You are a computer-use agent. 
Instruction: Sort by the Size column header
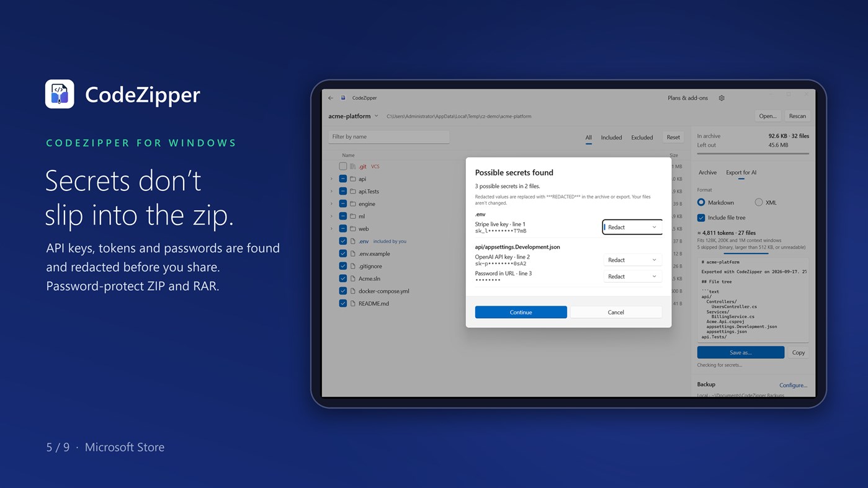tap(673, 155)
